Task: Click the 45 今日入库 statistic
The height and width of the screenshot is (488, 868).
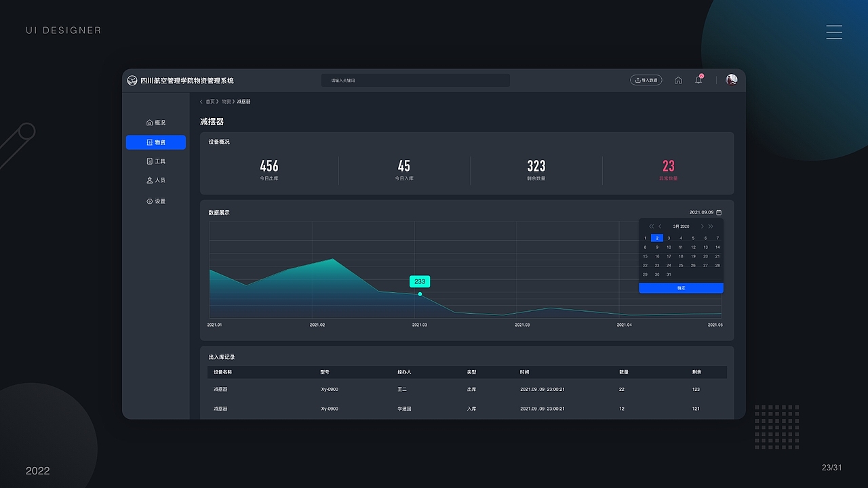Action: tap(404, 170)
